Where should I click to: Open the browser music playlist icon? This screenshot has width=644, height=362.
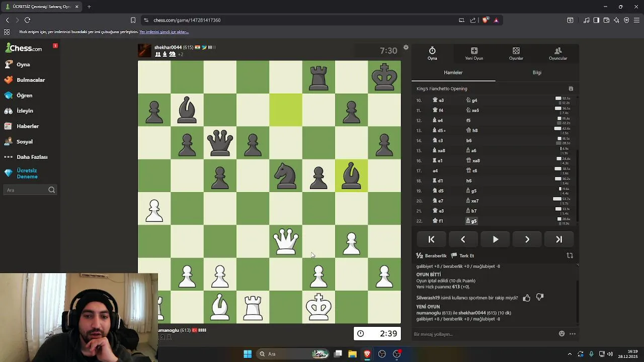[x=586, y=20]
